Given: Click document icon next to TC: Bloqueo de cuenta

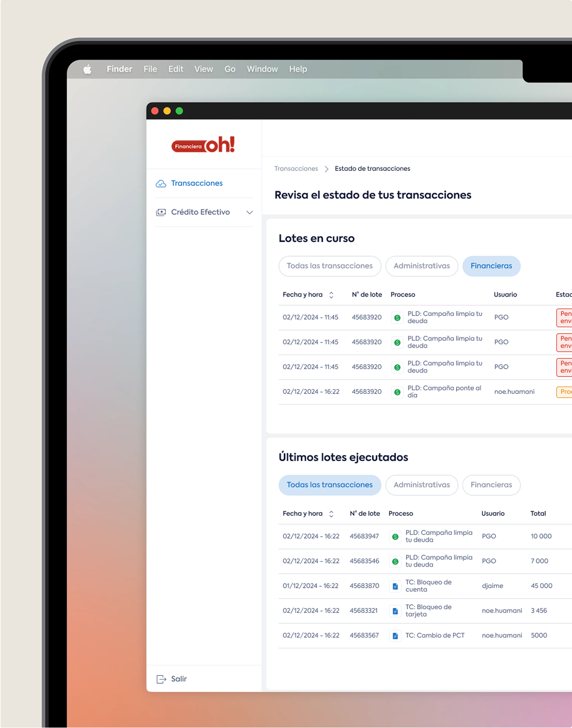Looking at the screenshot, I should (x=395, y=586).
